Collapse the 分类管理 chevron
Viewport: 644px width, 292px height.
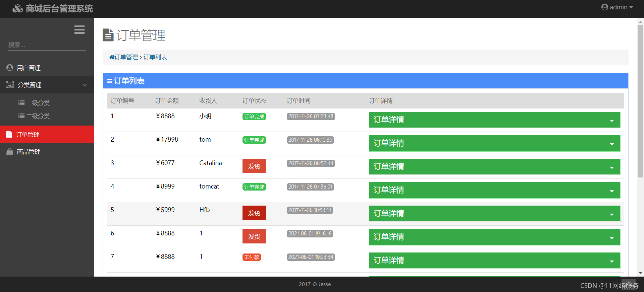click(x=85, y=85)
